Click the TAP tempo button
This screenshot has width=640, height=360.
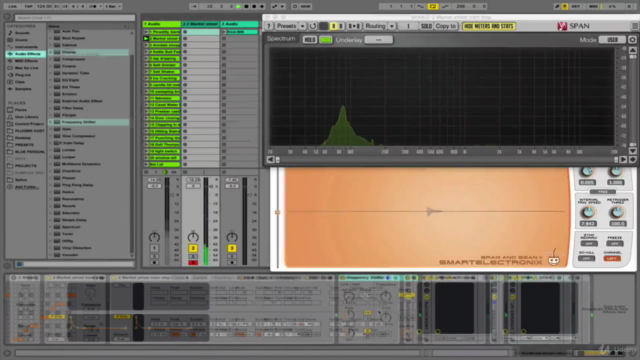coord(28,7)
